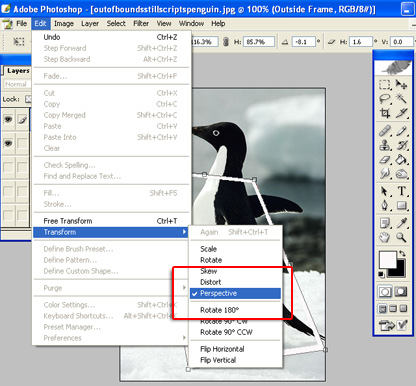Select the Move tool
The height and width of the screenshot is (386, 416).
(x=401, y=84)
